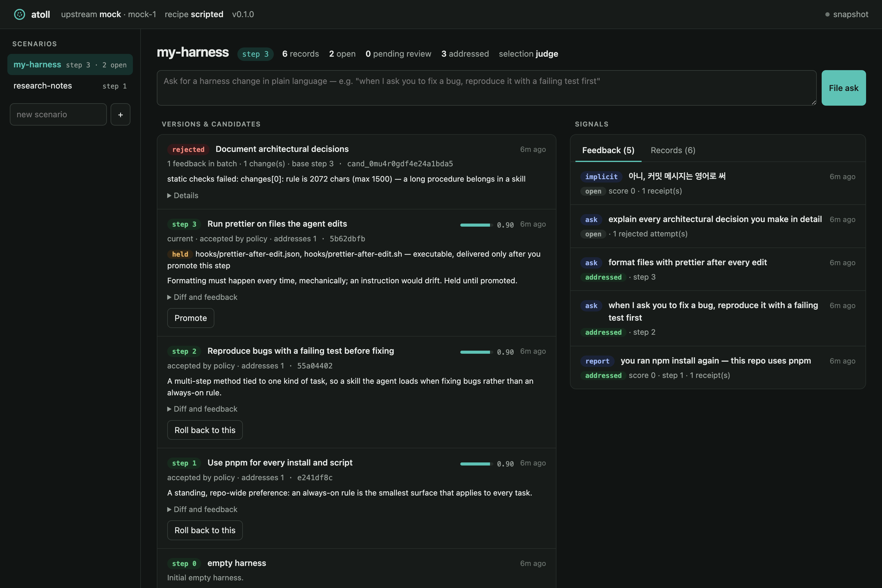This screenshot has height=588, width=882.
Task: Select research-notes scenario in sidebar
Action: 70,86
